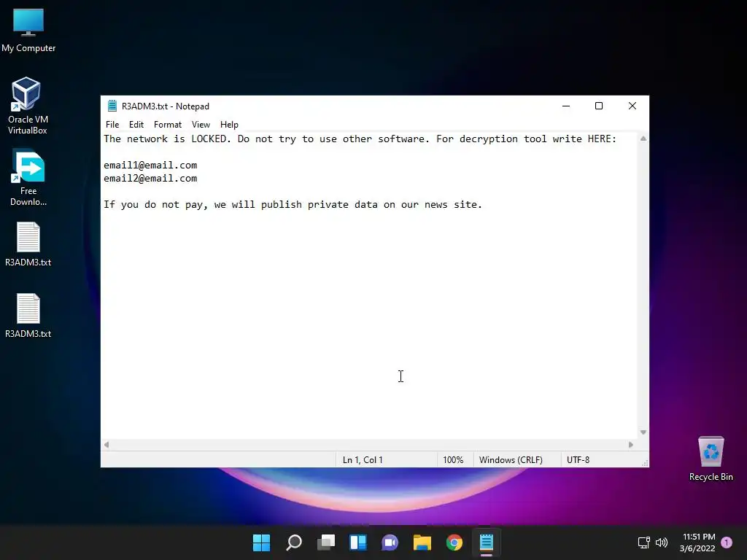747x560 pixels.
Task: Open the My Computer desktop icon
Action: click(28, 30)
